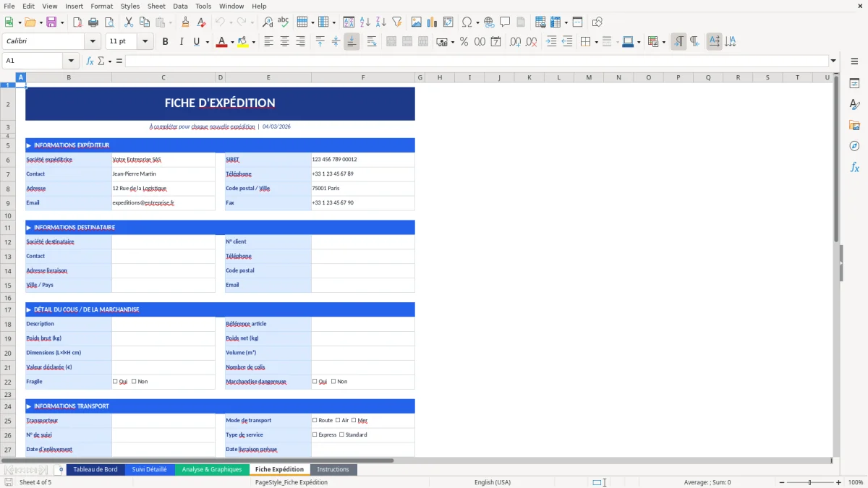
Task: Switch to Suivi Détaillé sheet tab
Action: 149,469
